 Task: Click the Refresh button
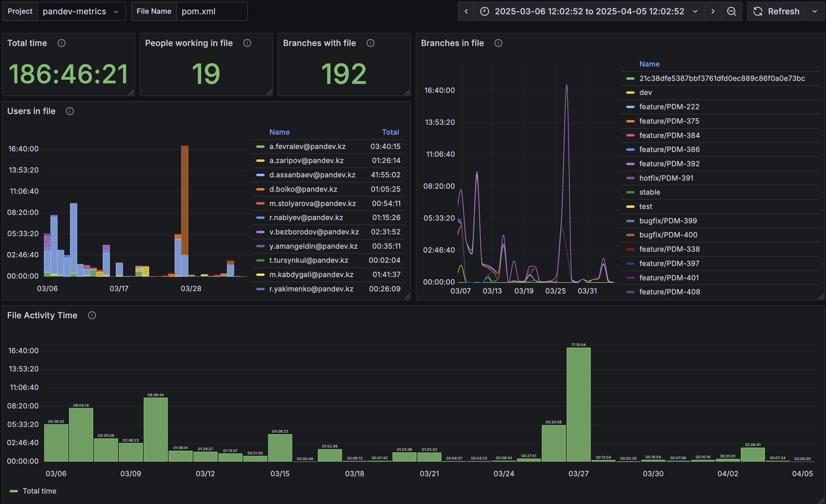pyautogui.click(x=776, y=11)
